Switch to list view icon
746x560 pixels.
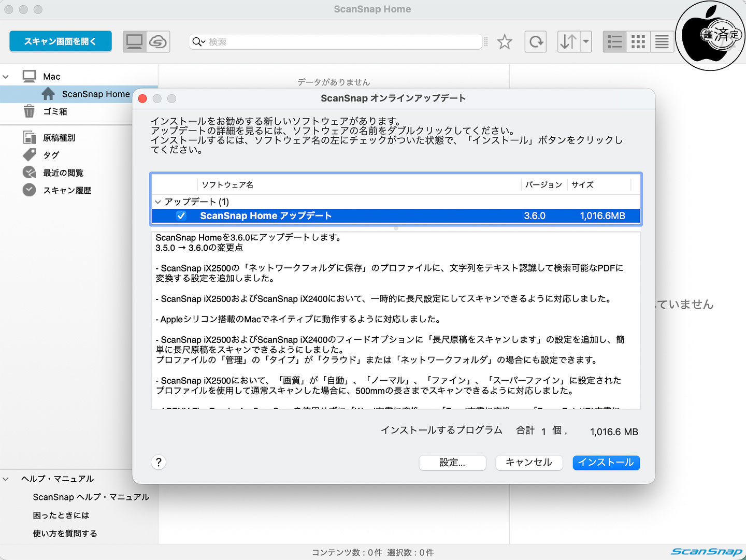614,42
